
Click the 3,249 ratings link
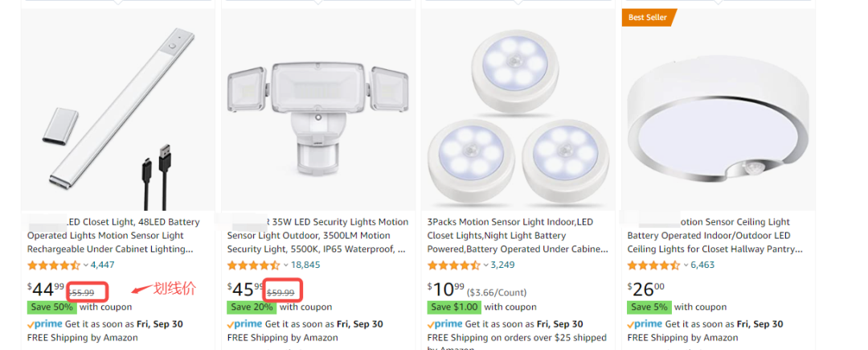click(502, 265)
